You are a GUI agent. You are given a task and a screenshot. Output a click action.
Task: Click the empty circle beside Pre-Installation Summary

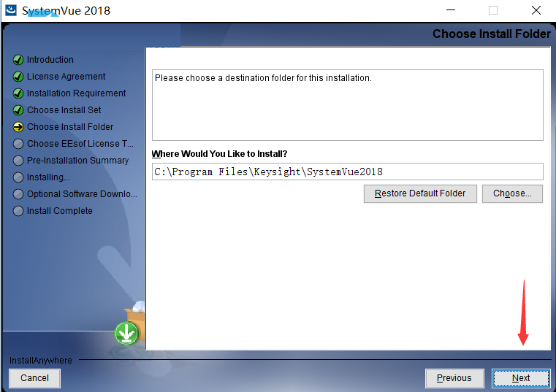pos(18,161)
